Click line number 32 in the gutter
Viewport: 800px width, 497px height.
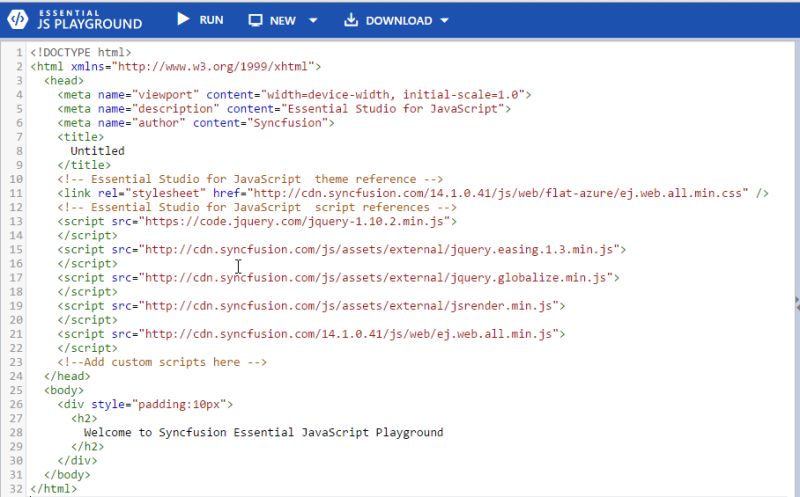(x=16, y=488)
